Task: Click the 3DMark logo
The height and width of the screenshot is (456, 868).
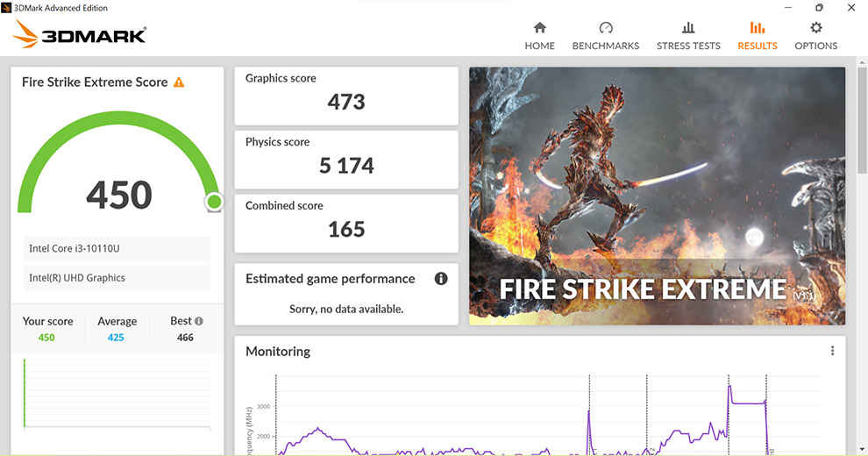Action: pos(80,34)
